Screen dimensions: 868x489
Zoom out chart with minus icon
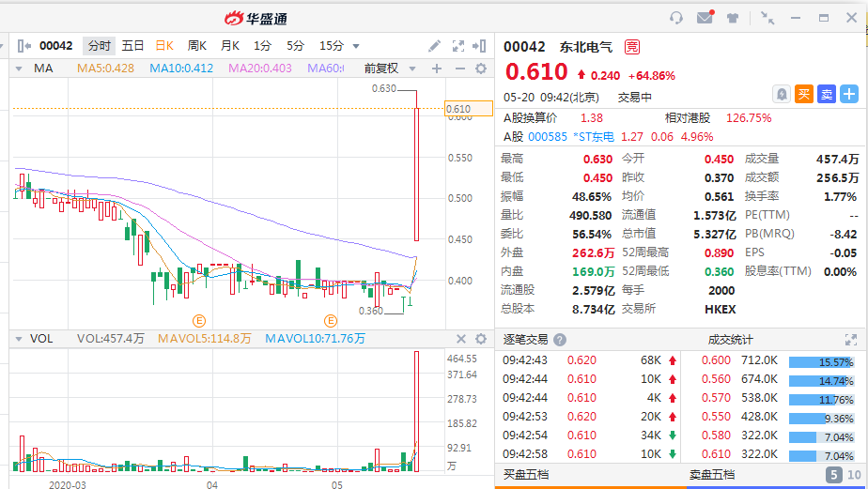460,69
